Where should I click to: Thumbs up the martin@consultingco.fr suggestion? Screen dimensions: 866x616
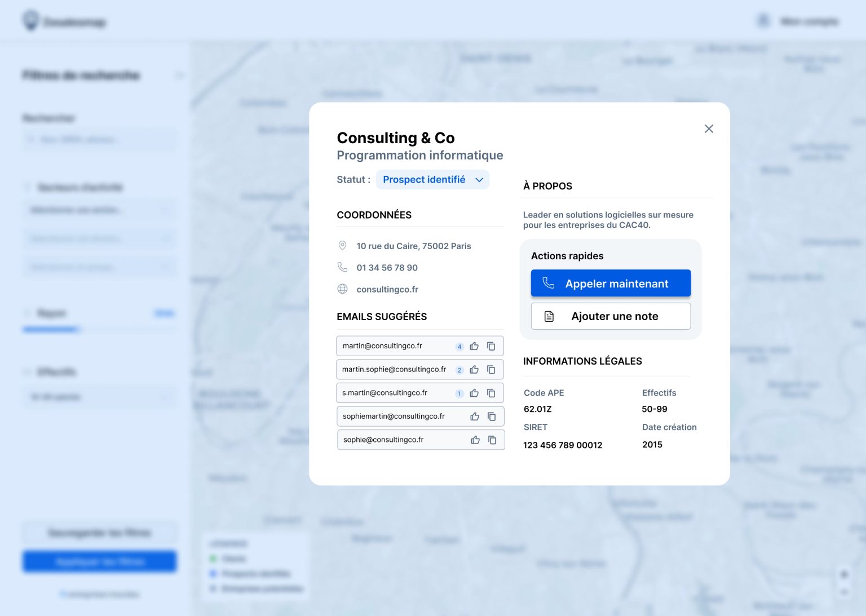(x=474, y=346)
